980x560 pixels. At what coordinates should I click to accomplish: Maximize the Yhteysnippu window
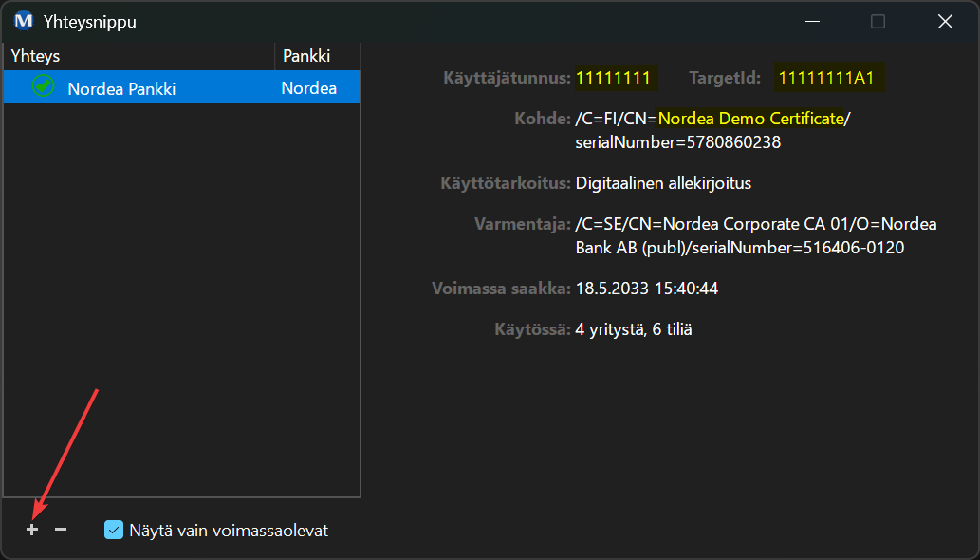[x=878, y=22]
